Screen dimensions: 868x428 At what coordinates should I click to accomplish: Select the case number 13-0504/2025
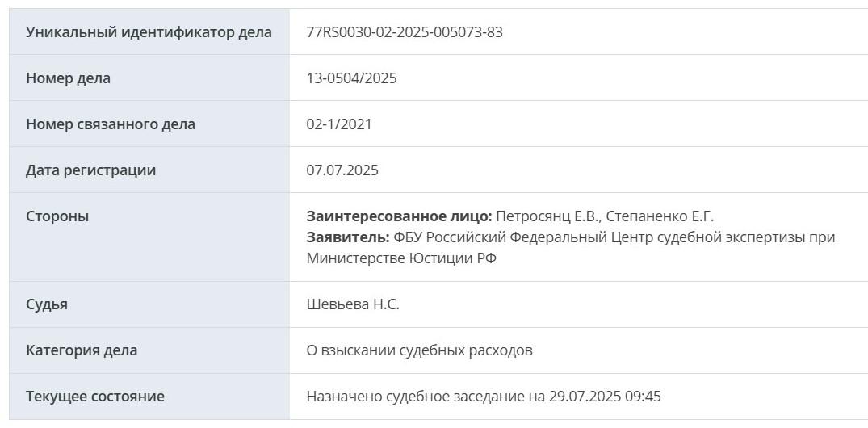351,78
